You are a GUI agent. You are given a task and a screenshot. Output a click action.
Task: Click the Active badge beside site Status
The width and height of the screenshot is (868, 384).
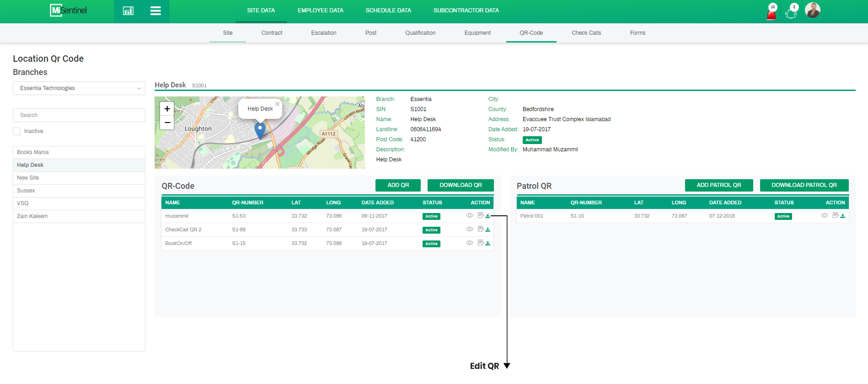(x=532, y=140)
